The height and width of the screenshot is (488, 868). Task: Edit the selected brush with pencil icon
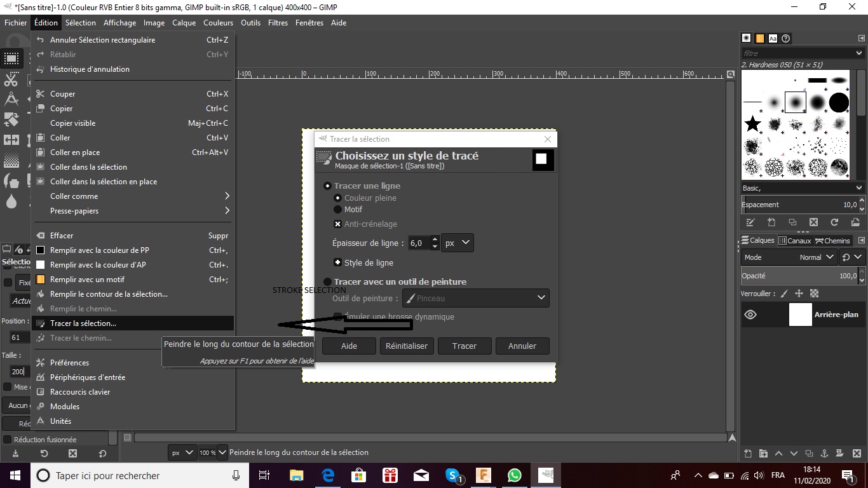(x=750, y=222)
